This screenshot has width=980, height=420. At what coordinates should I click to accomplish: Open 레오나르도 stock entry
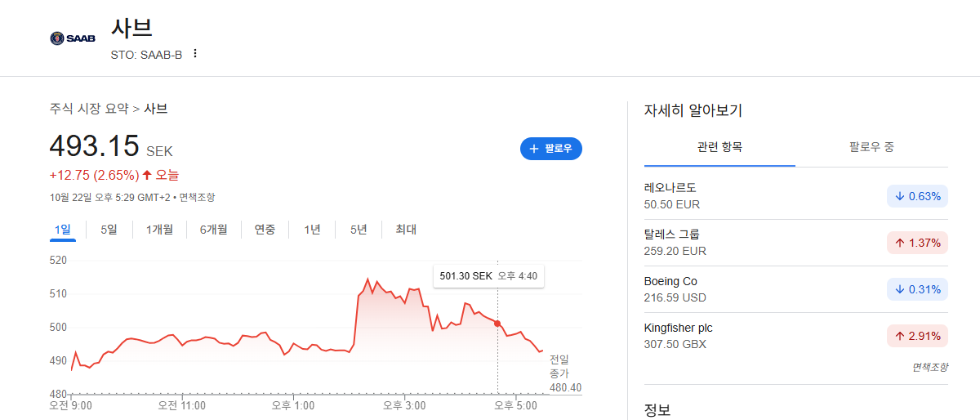[x=796, y=196]
